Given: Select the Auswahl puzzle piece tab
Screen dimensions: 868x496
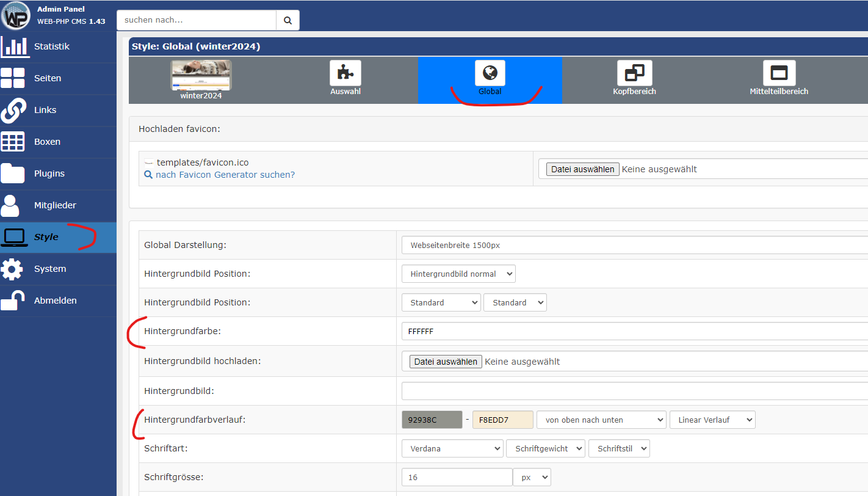Looking at the screenshot, I should click(x=345, y=74).
